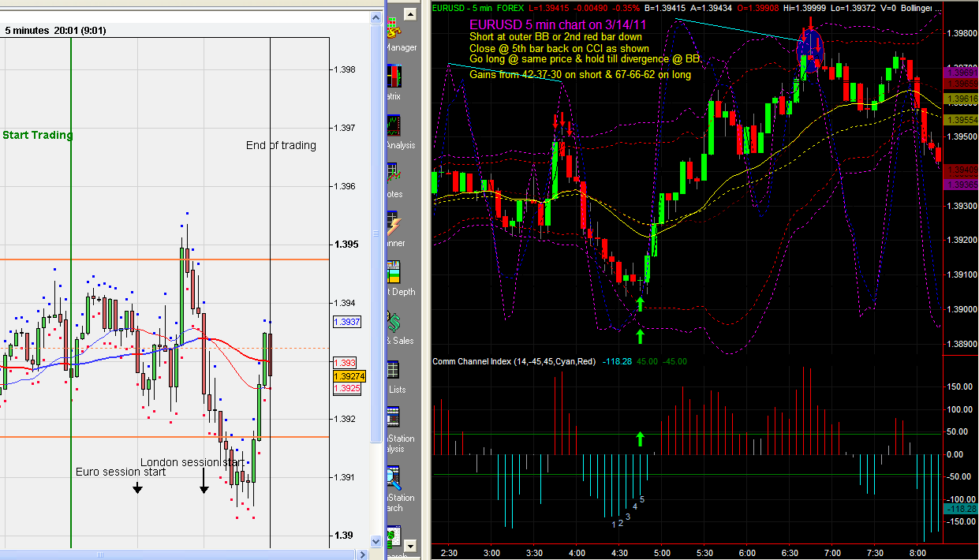This screenshot has height=560, width=979.
Task: Select the 'London session start' annotation
Action: (x=192, y=462)
